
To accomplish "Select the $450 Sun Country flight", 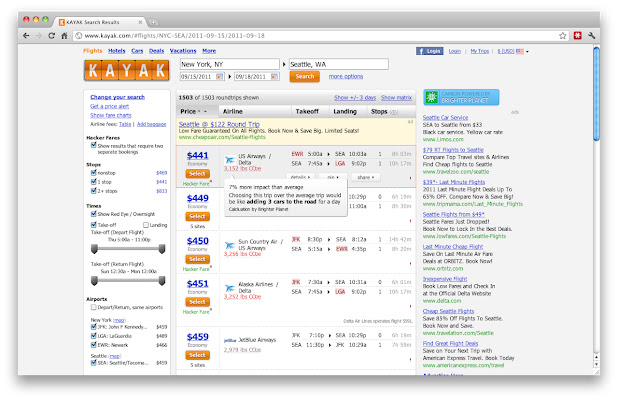I will [x=197, y=259].
